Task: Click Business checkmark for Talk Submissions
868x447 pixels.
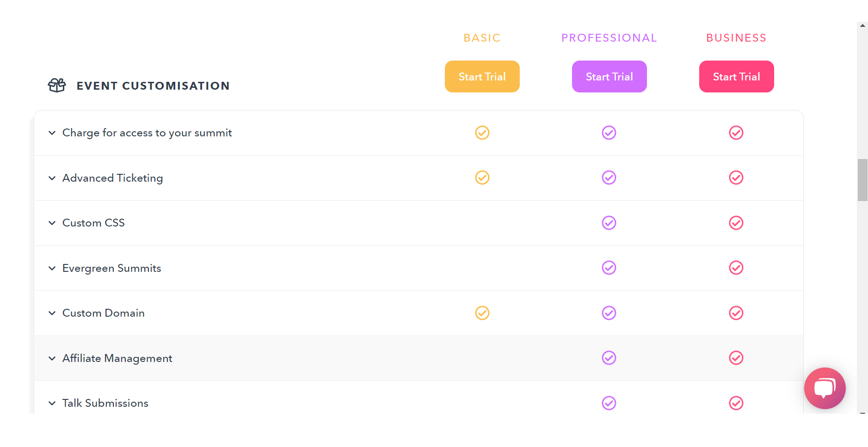Action: click(736, 403)
